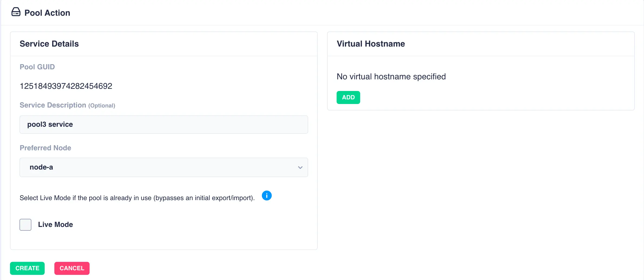This screenshot has width=644, height=280.
Task: Click the Pool Action page title
Action: point(47,13)
